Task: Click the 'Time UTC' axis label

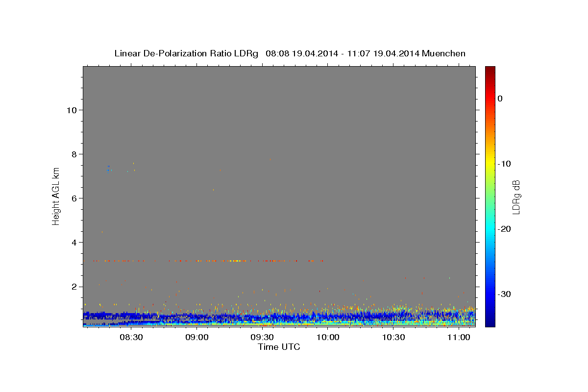Action: [279, 347]
